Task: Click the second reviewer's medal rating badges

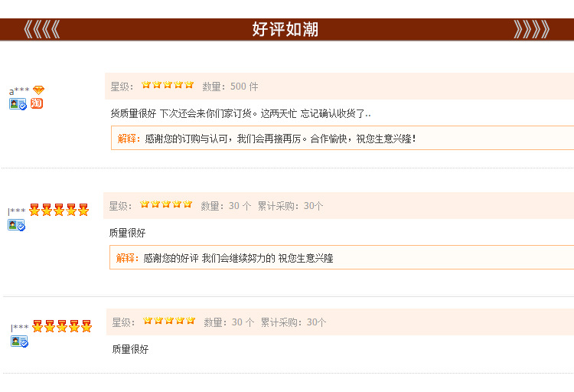Action: click(x=59, y=211)
